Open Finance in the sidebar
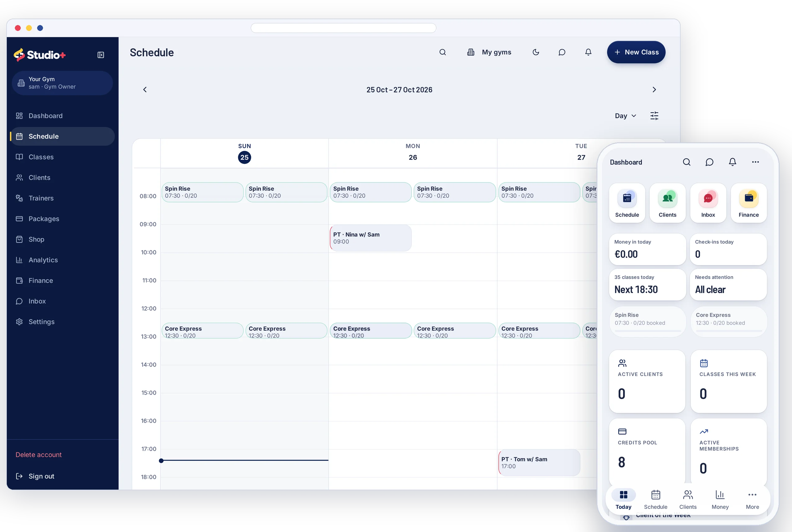Image resolution: width=792 pixels, height=532 pixels. click(x=62, y=281)
